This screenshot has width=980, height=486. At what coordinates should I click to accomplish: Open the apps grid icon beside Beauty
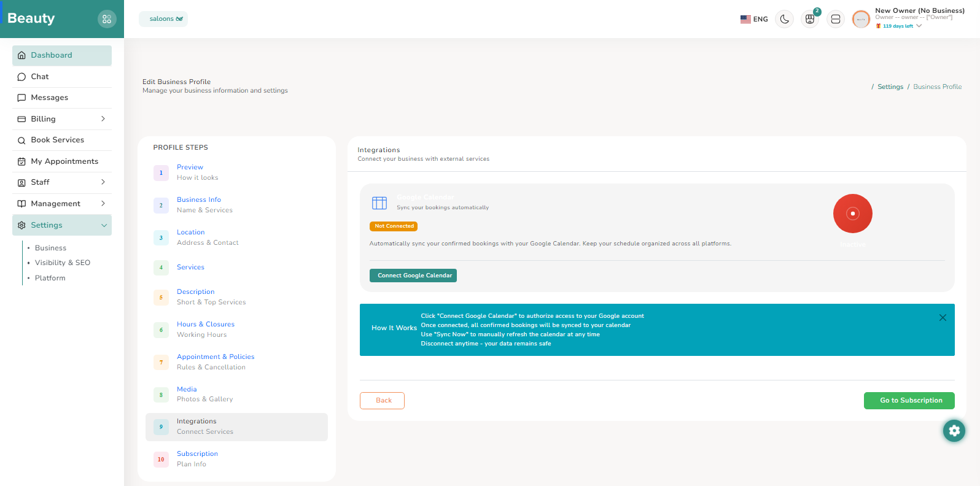(107, 19)
